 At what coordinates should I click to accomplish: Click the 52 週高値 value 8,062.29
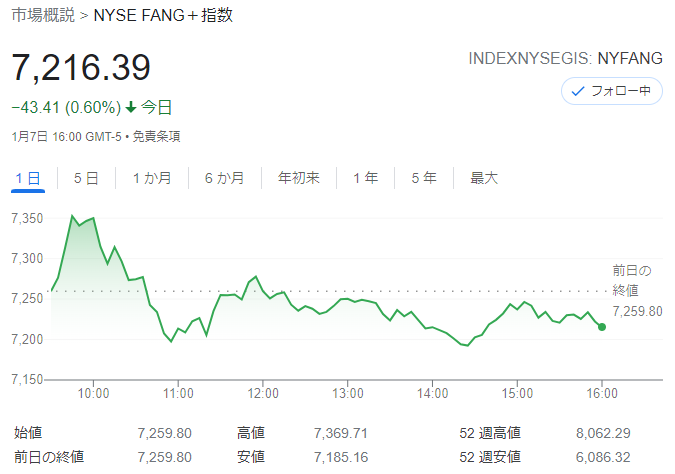coord(603,433)
